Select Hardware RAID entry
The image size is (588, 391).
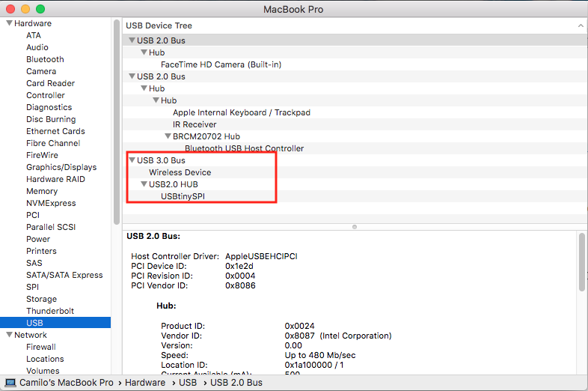pos(55,179)
